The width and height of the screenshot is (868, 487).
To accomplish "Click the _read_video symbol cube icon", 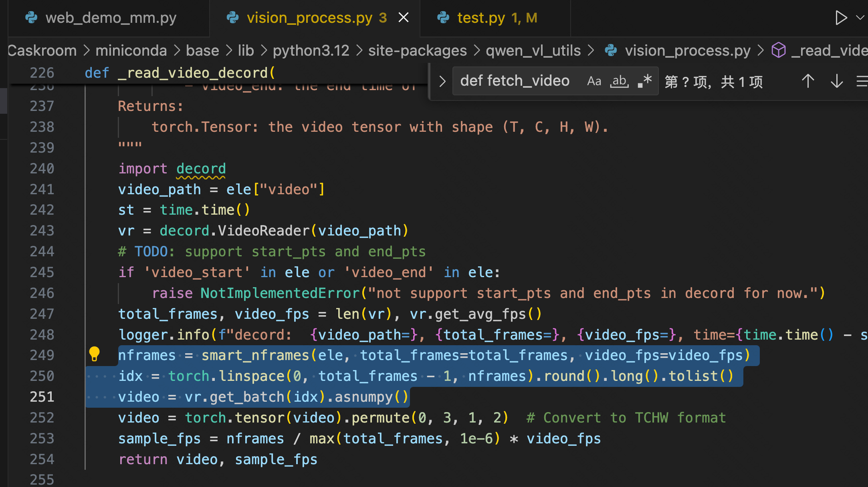I will point(779,50).
